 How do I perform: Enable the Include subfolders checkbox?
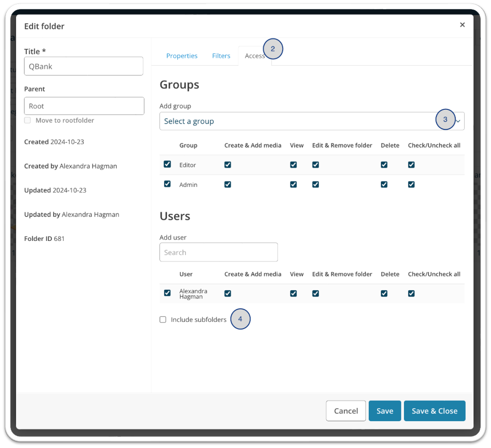point(163,319)
